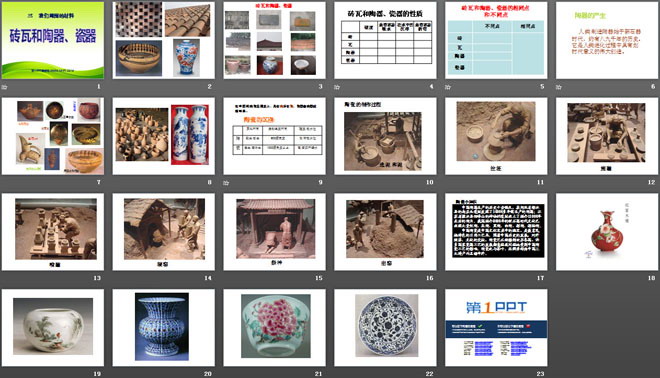Select slide 9 with the orange-titled table
Screen dimensions: 660x378
[x=274, y=136]
